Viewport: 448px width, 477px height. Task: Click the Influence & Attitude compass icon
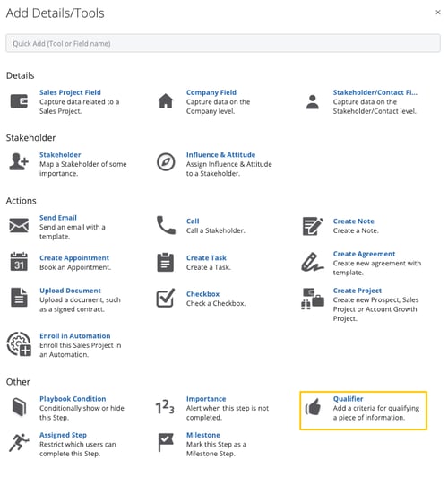point(166,161)
